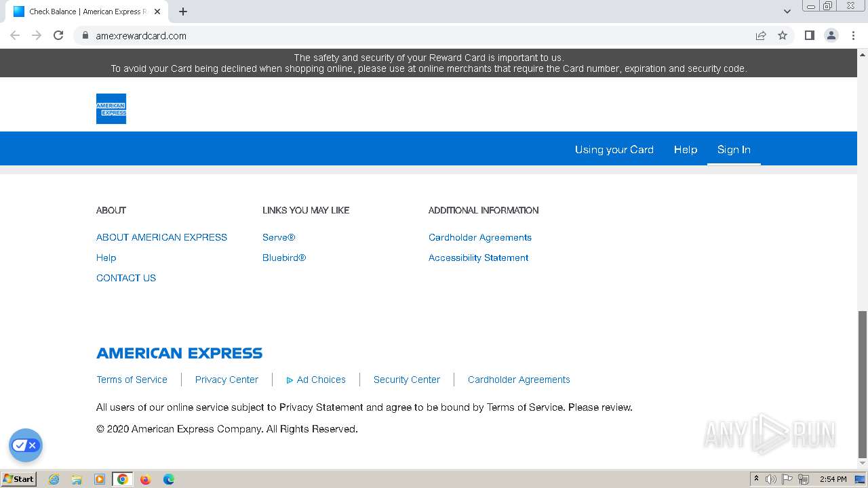The width and height of the screenshot is (868, 488).
Task: Click the floating checkmark widget button
Action: click(26, 445)
